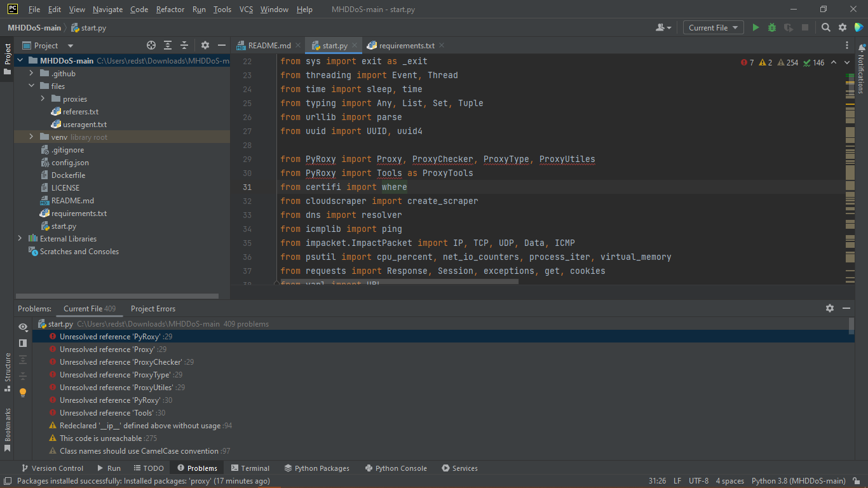Go to next highlighted error arrow
The image size is (868, 488).
[x=847, y=62]
